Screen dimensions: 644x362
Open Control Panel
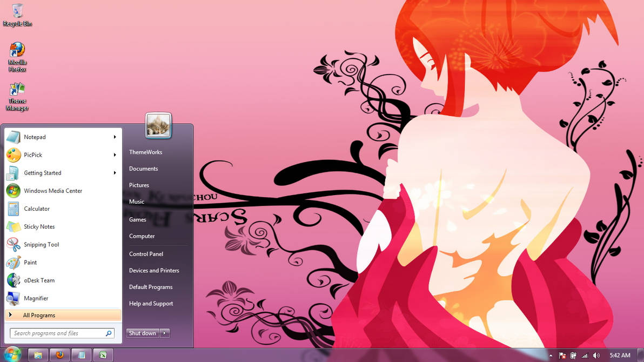[146, 254]
